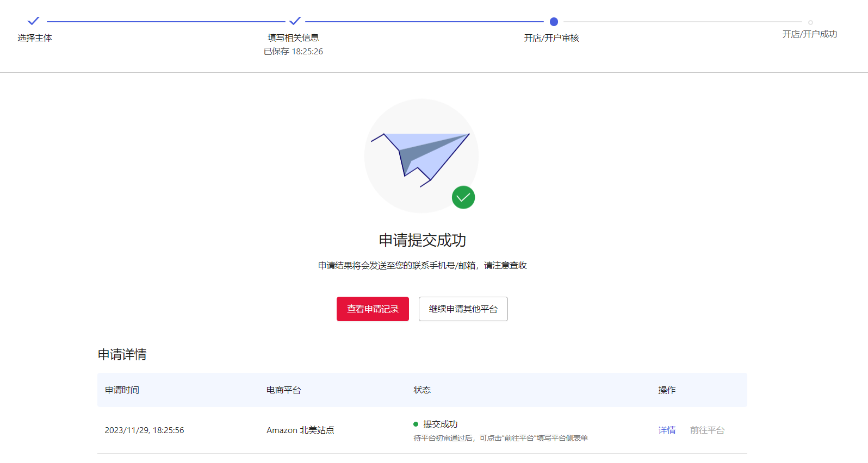Image resolution: width=868 pixels, height=463 pixels.
Task: Click the 申请提交成功 heading
Action: click(422, 240)
